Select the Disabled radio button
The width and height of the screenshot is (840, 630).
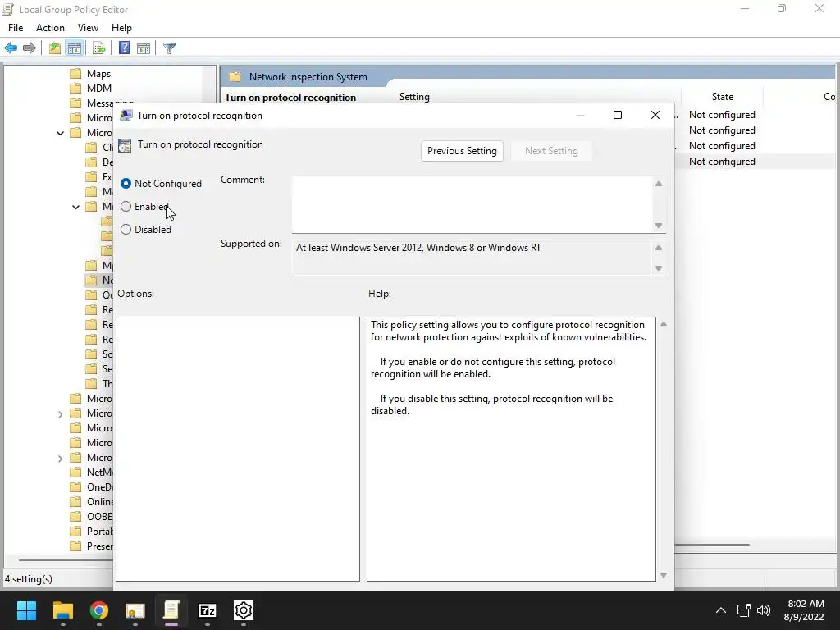126,230
